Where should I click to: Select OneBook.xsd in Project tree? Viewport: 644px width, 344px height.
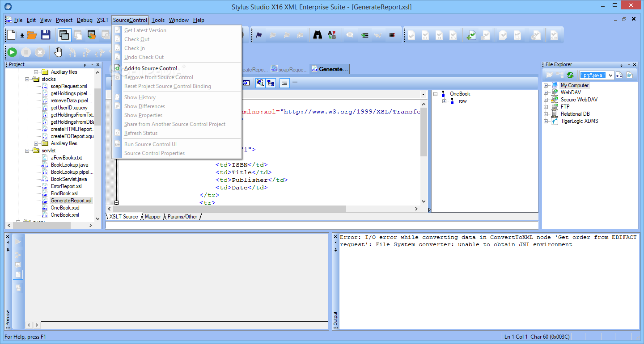point(65,208)
